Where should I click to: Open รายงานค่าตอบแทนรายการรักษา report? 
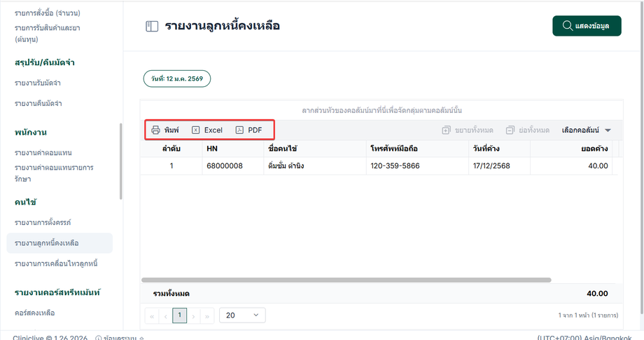54,173
